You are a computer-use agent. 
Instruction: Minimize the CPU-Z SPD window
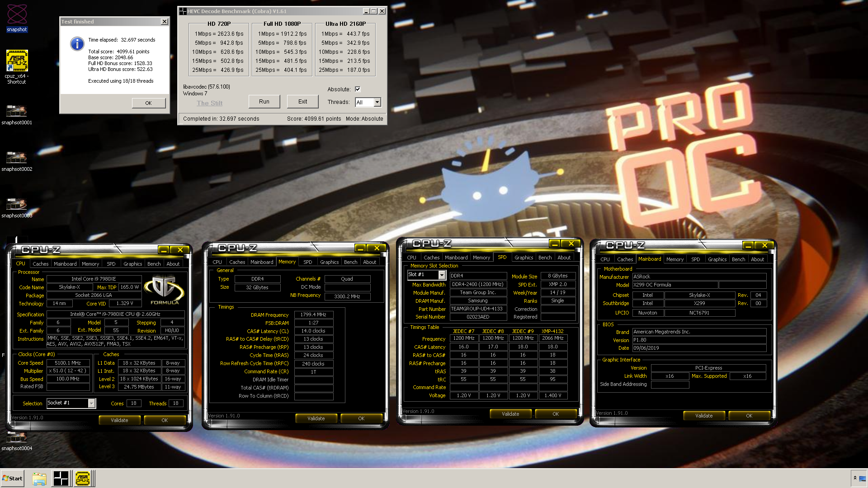pyautogui.click(x=555, y=244)
